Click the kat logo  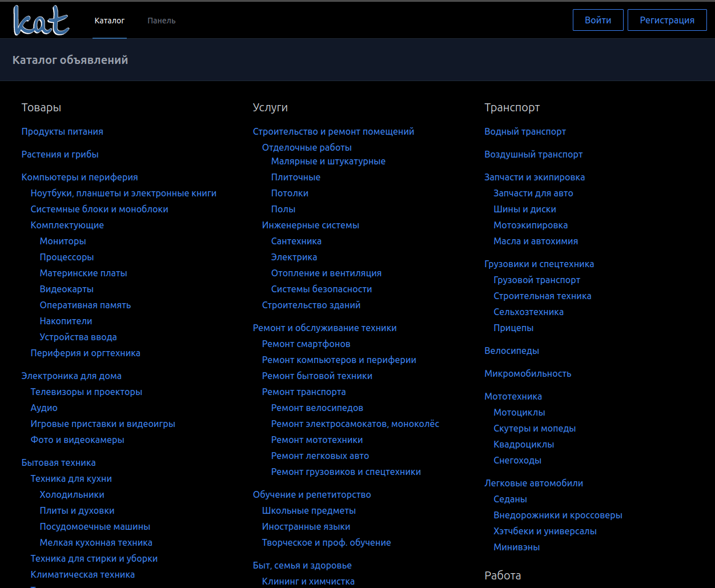41,20
